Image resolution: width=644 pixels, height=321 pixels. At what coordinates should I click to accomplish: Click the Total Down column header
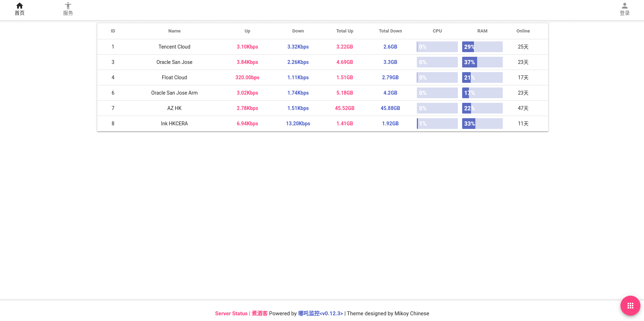coord(390,31)
